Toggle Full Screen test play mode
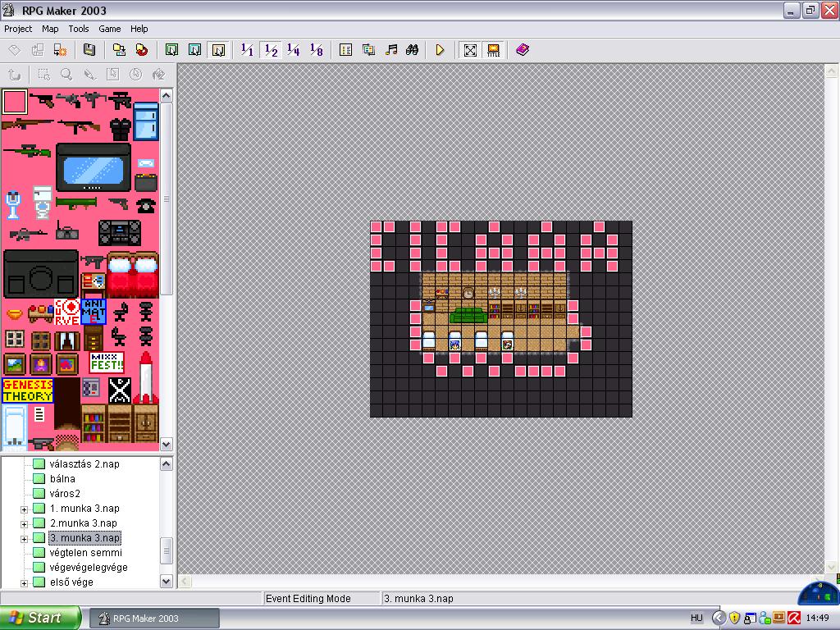840x630 pixels. click(470, 50)
